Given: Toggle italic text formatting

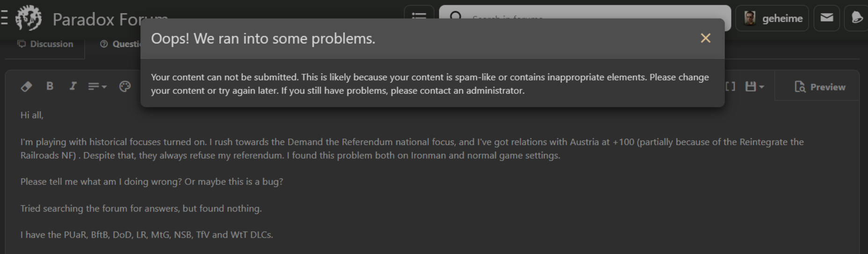Looking at the screenshot, I should [x=73, y=86].
